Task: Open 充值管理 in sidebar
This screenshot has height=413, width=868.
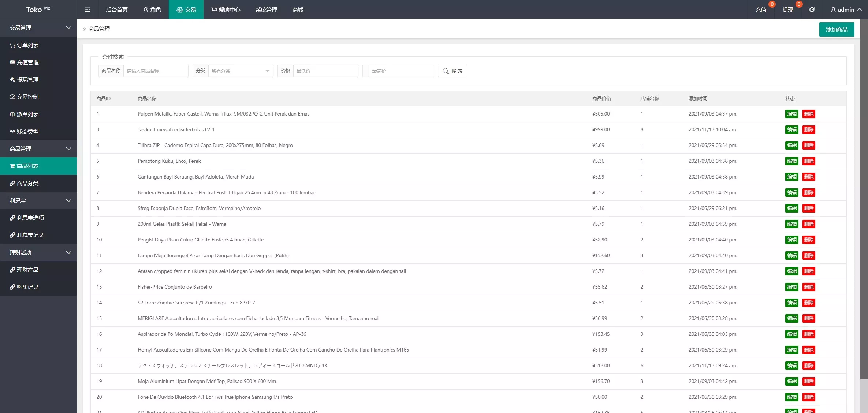Action: tap(27, 62)
